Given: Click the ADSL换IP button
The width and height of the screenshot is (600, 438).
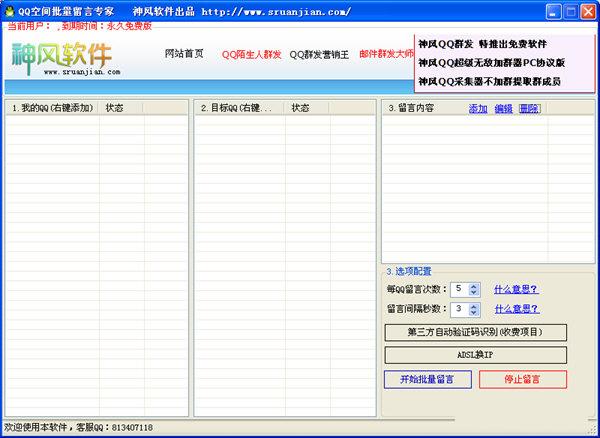Looking at the screenshot, I should (476, 355).
